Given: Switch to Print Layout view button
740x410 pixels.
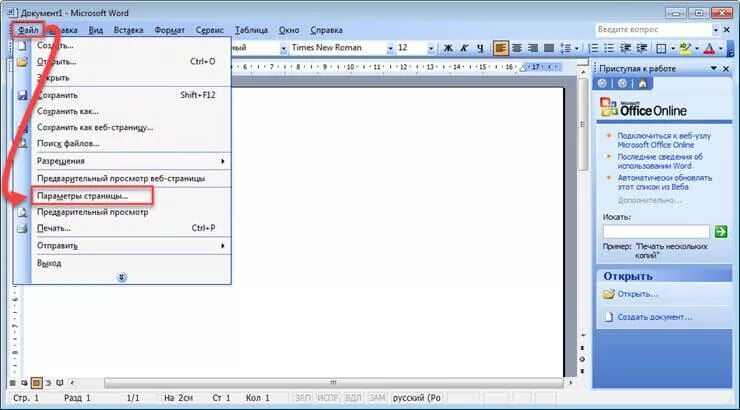Looking at the screenshot, I should click(36, 383).
